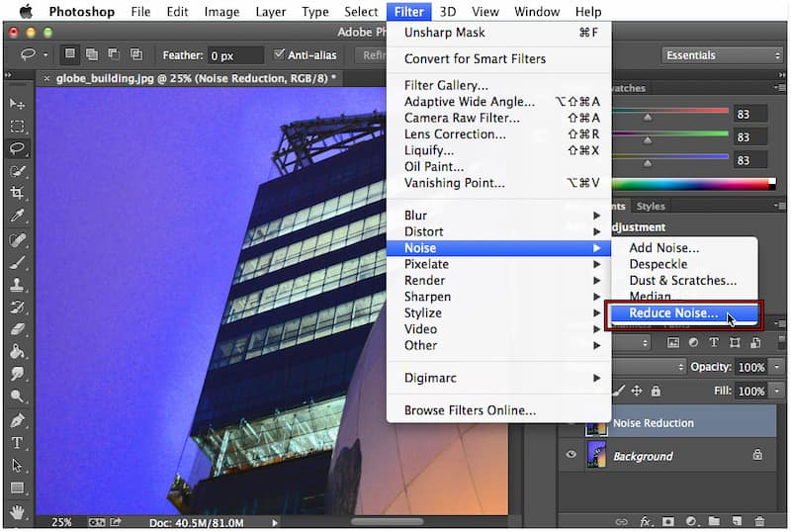Open the Fill slider dropdown arrow
This screenshot has width=791, height=532.
[x=777, y=391]
